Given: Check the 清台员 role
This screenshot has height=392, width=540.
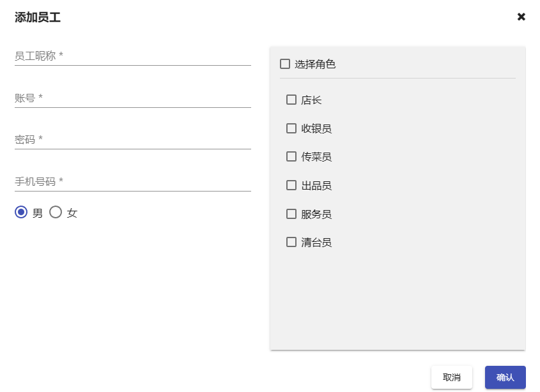Looking at the screenshot, I should [291, 242].
